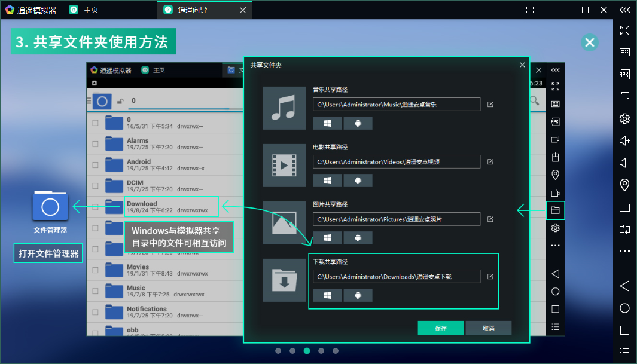The width and height of the screenshot is (637, 364).
Task: Tick the checkbox beside the Notifications folder
Action: (x=95, y=312)
